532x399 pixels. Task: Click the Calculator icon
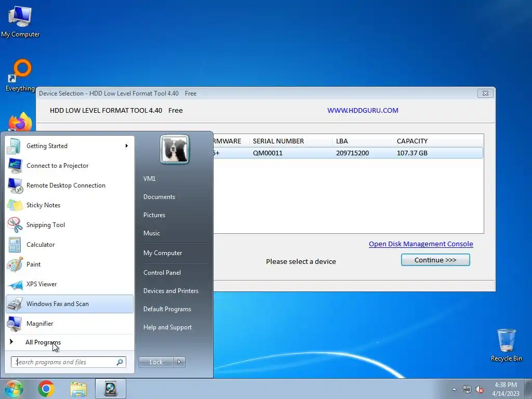15,245
